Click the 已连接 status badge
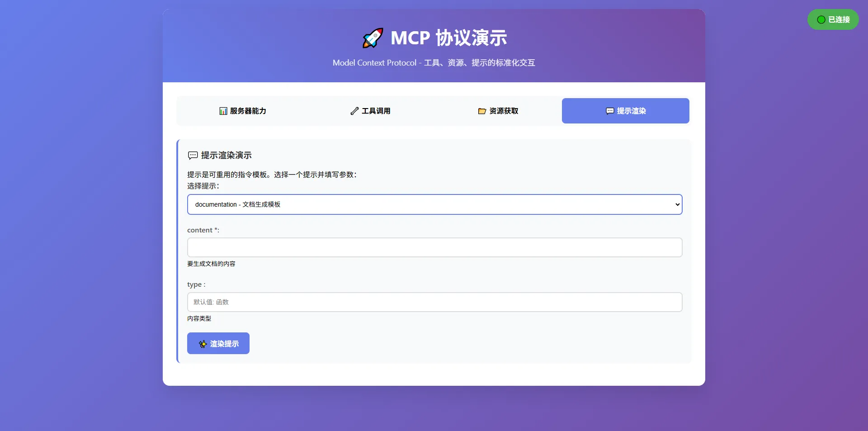The image size is (868, 431). click(x=833, y=19)
